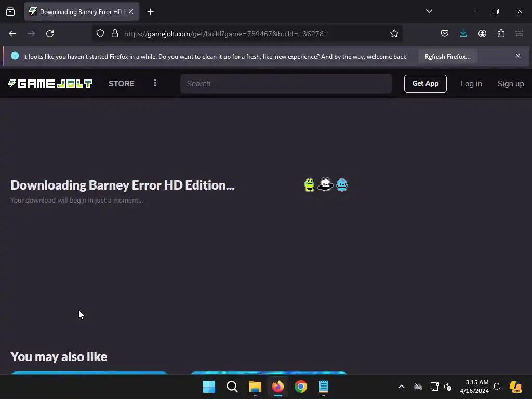Save page to Pocket

point(445,34)
